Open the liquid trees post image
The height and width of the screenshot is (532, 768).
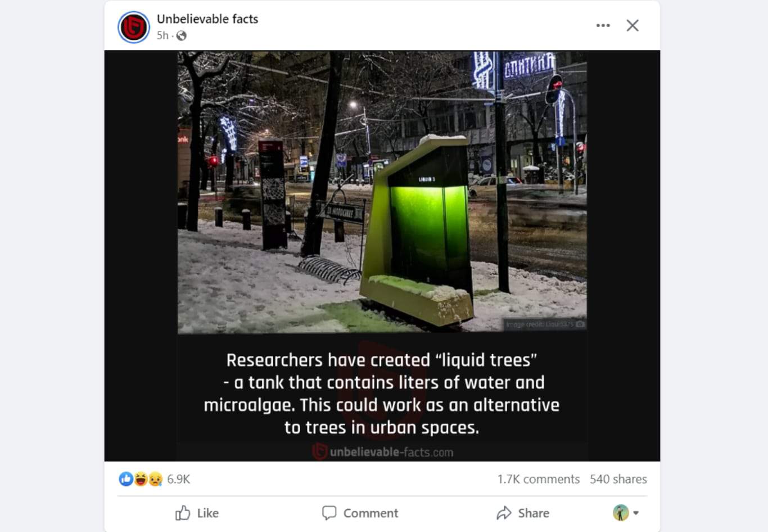click(x=382, y=256)
